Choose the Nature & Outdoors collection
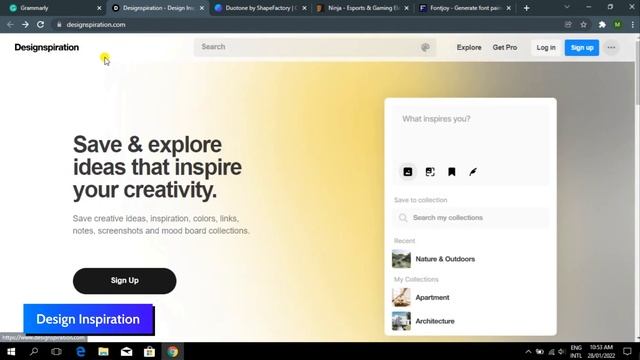640x360 pixels. pos(445,259)
